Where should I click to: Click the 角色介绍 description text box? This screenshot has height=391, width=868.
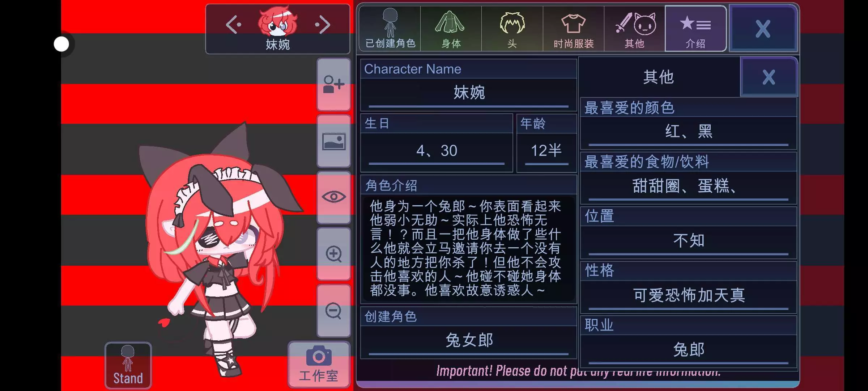pos(469,249)
